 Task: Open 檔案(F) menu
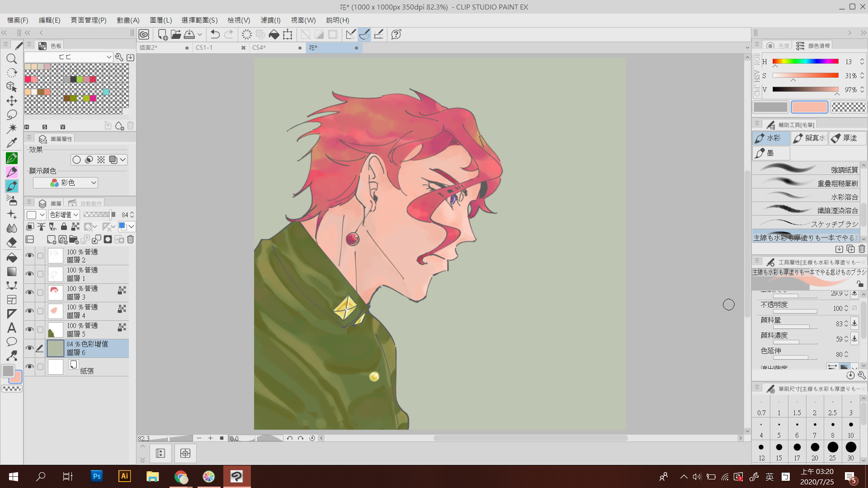pyautogui.click(x=18, y=20)
